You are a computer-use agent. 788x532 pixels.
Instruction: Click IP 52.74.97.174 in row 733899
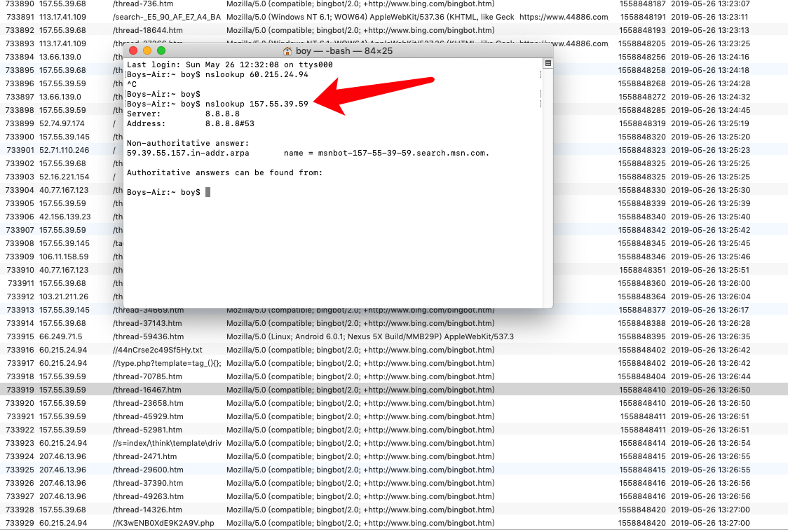62,123
